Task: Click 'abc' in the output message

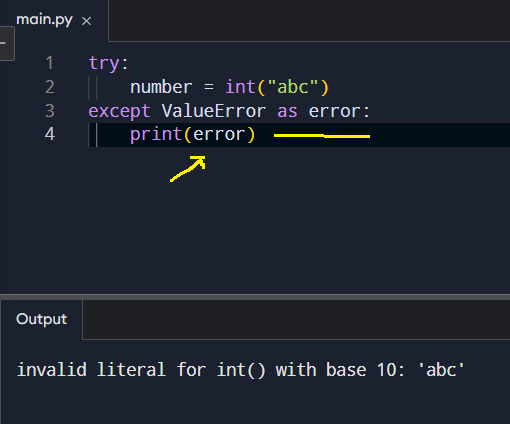Action: coord(441,370)
